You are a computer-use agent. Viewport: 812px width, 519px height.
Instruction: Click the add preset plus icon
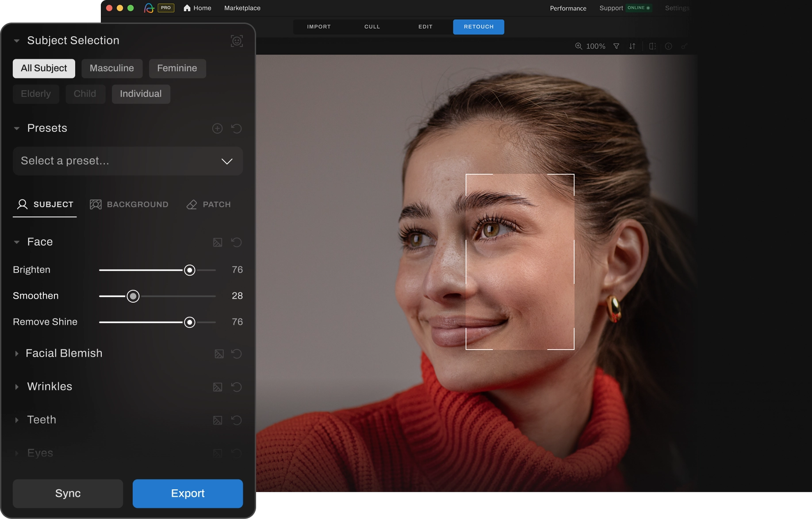(217, 128)
